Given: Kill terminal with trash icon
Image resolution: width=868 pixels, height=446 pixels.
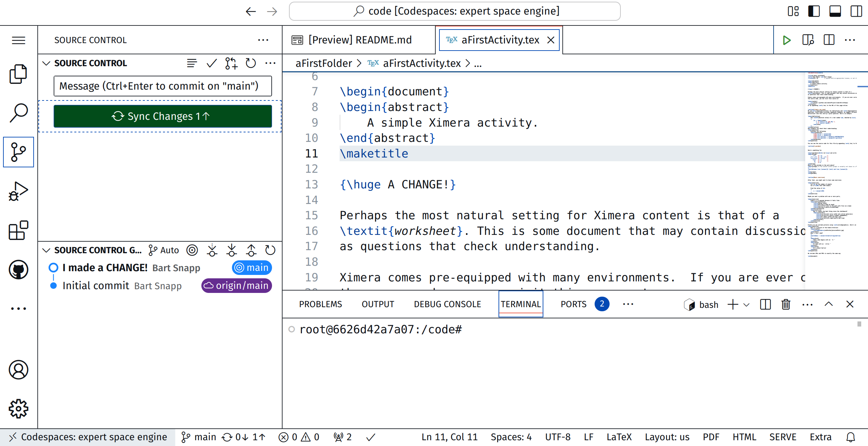Looking at the screenshot, I should click(x=786, y=304).
